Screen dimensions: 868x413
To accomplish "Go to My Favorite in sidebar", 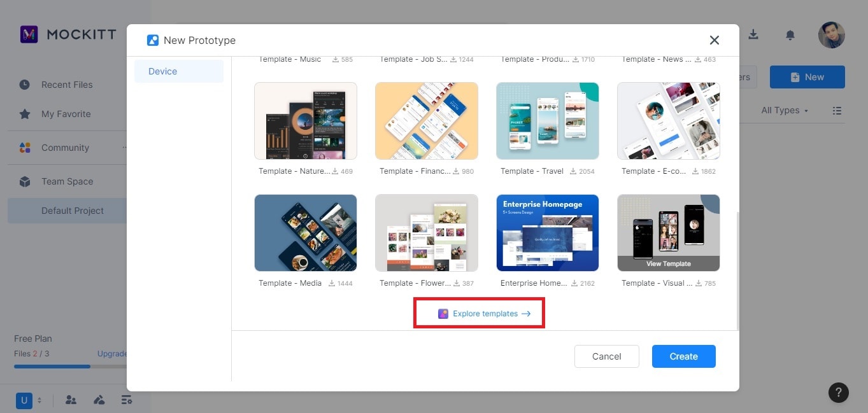I will [x=67, y=114].
